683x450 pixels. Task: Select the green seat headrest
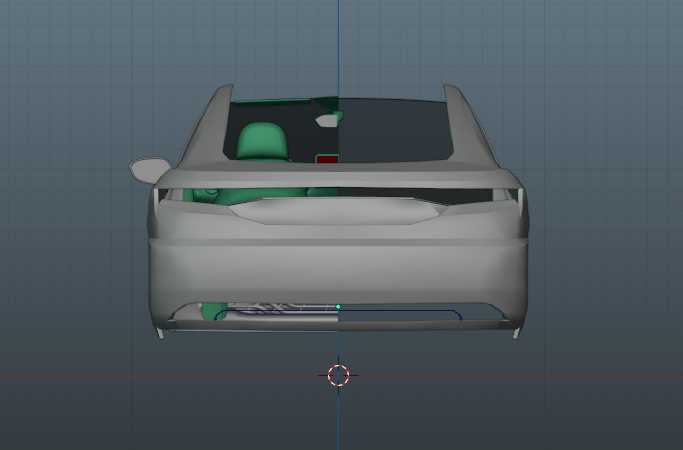click(262, 140)
